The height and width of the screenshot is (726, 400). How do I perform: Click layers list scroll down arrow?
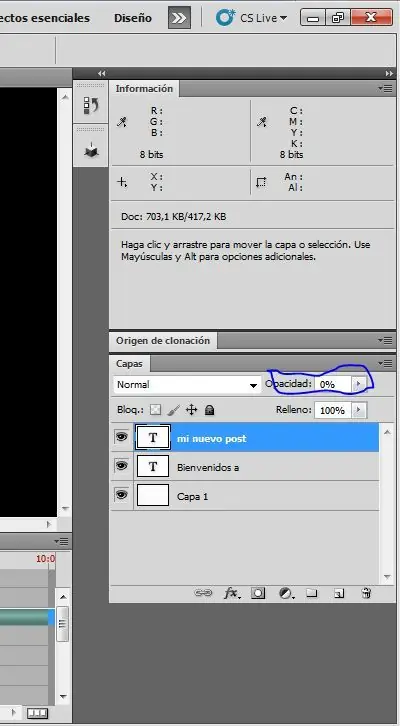click(388, 577)
